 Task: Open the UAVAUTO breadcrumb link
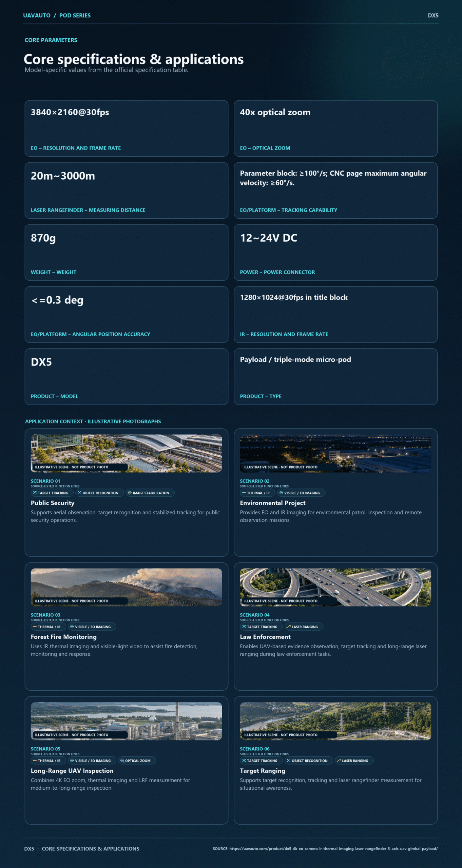point(37,16)
